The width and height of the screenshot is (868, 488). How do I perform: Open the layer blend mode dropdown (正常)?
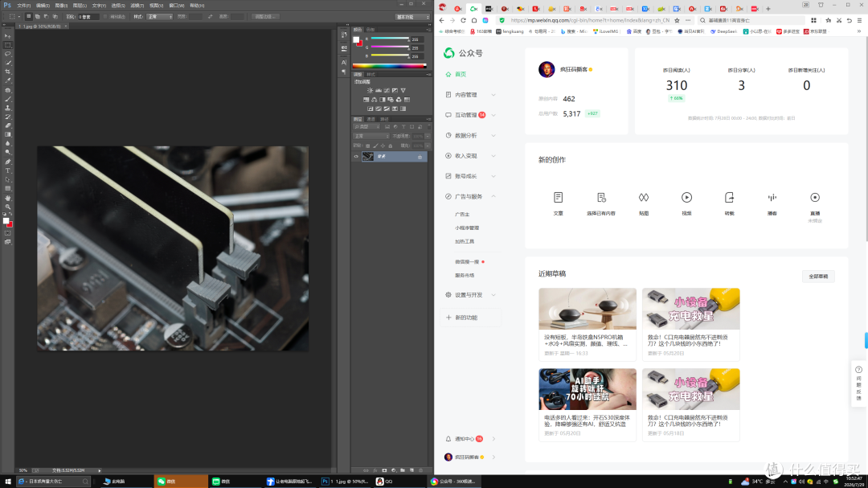point(371,136)
